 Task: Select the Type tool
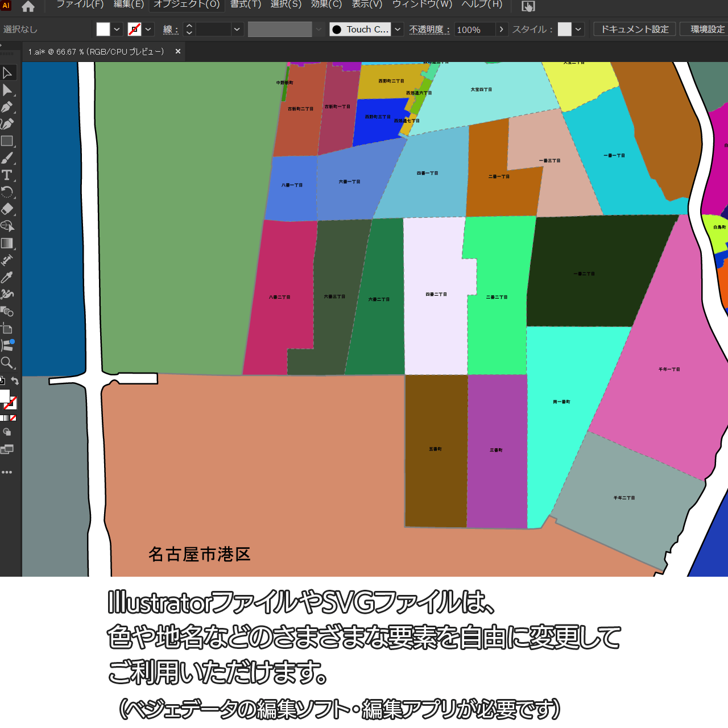pos(7,175)
